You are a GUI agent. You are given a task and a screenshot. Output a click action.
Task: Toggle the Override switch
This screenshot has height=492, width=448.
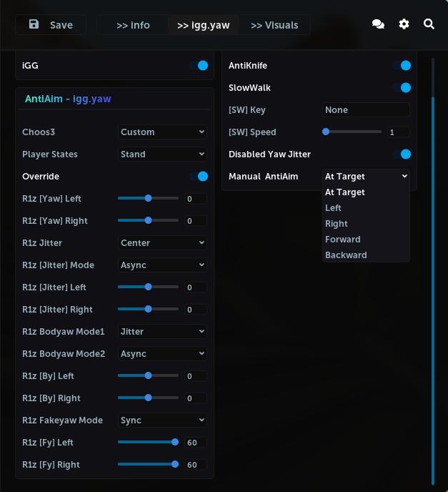(199, 177)
